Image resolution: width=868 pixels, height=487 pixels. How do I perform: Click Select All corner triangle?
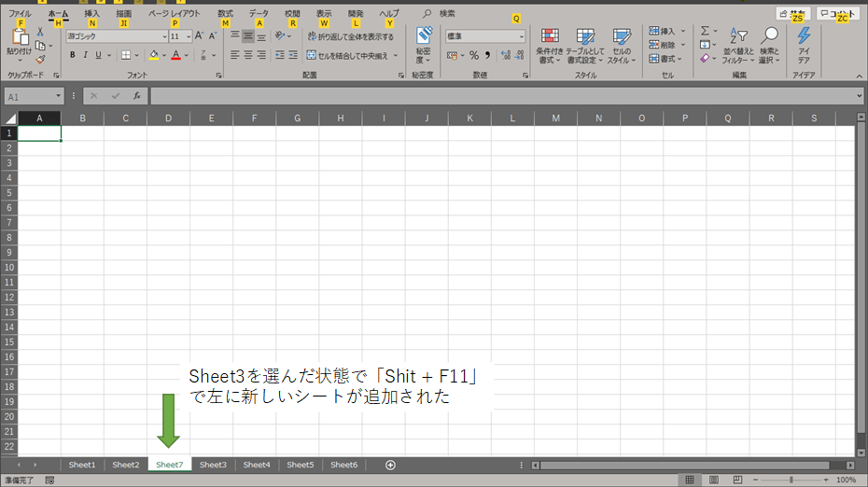[x=10, y=118]
